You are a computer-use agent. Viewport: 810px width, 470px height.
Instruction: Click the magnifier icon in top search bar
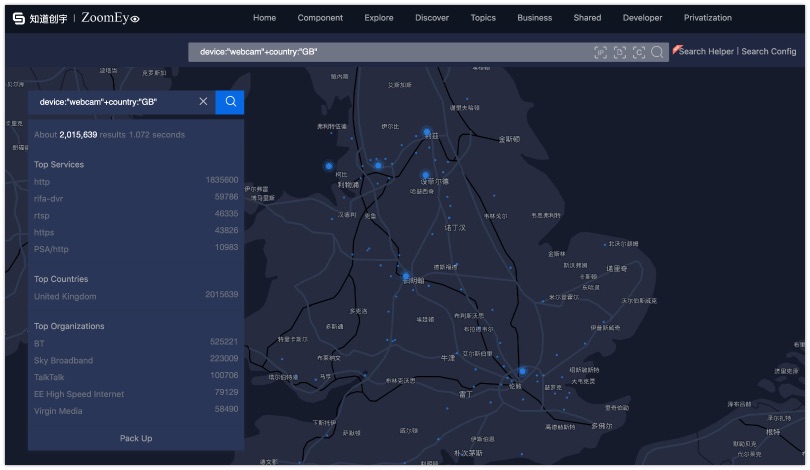pyautogui.click(x=657, y=52)
